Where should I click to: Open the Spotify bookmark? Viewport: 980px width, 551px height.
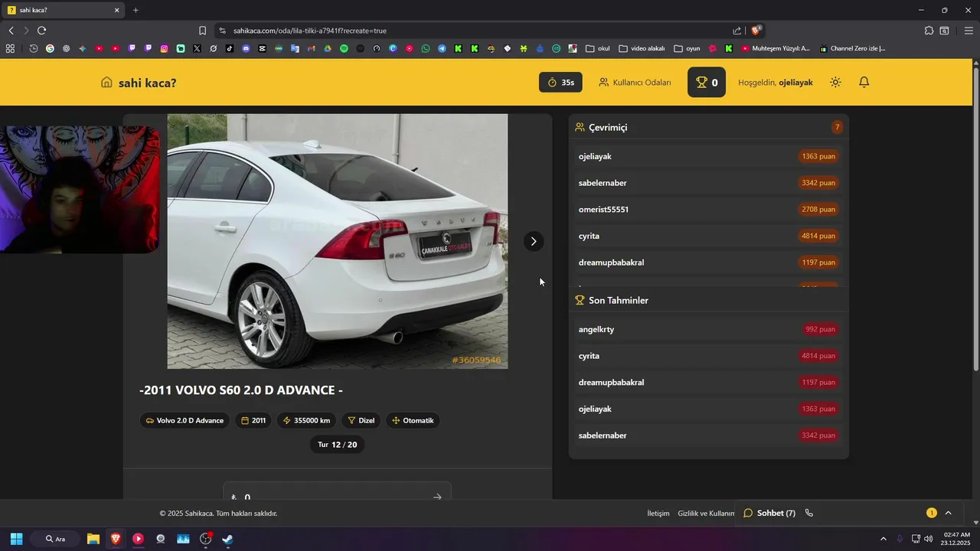pyautogui.click(x=344, y=48)
